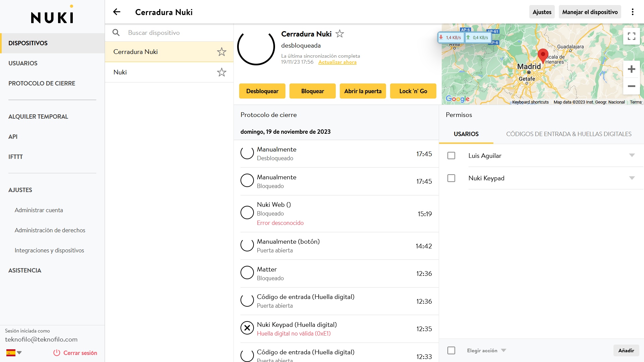This screenshot has height=362, width=644.
Task: Open the language dropdown arrow
Action: 19,353
